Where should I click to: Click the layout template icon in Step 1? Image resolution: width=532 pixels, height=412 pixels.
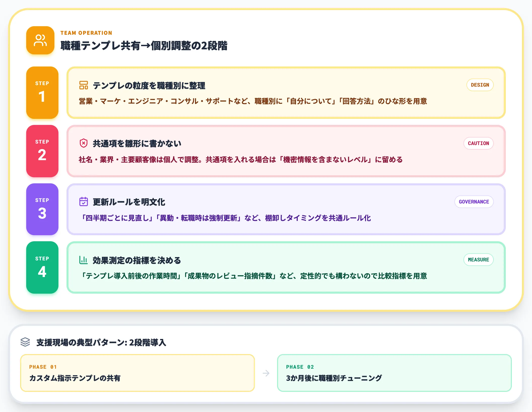pos(84,85)
